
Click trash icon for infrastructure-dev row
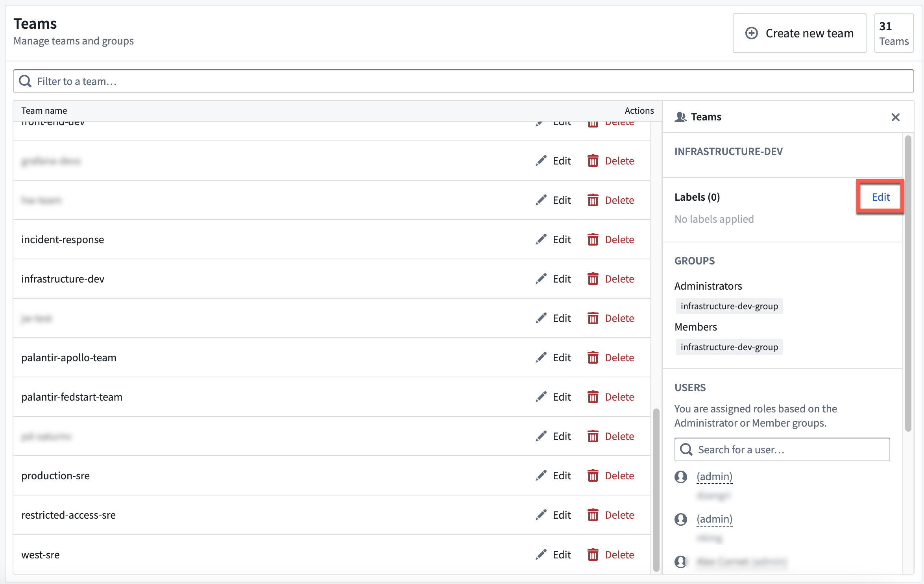[593, 279]
